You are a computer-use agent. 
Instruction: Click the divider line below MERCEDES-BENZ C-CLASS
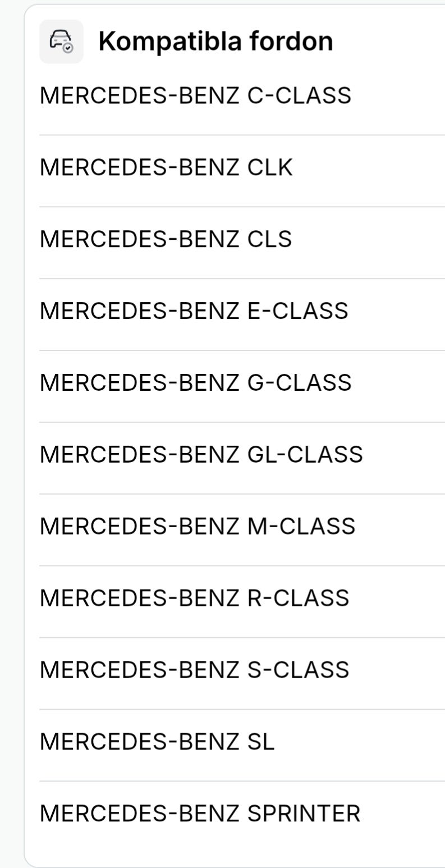point(242,135)
